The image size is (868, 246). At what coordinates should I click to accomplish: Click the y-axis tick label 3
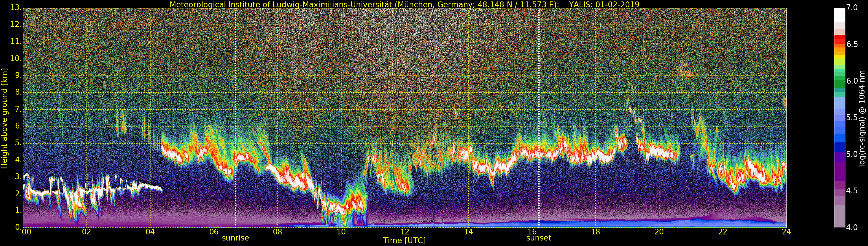(18, 177)
